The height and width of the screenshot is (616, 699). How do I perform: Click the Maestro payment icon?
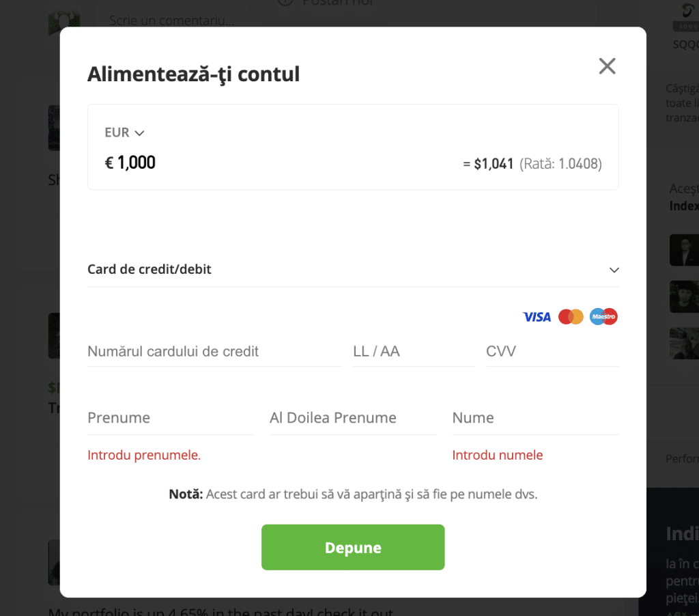(x=603, y=316)
